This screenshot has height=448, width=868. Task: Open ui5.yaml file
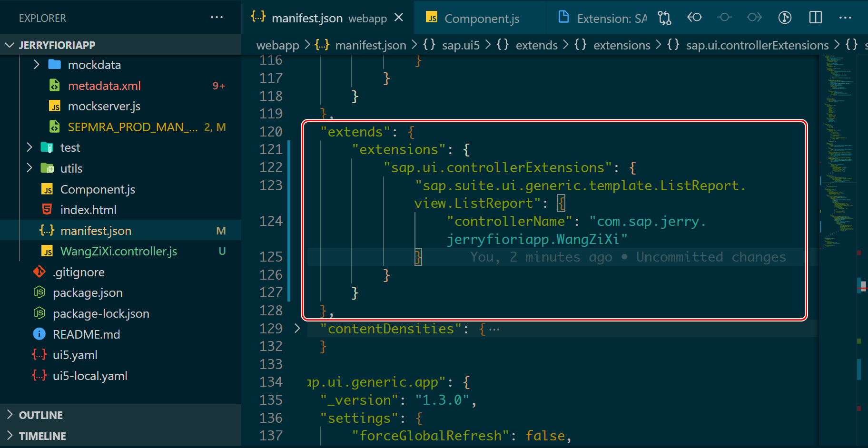(75, 355)
